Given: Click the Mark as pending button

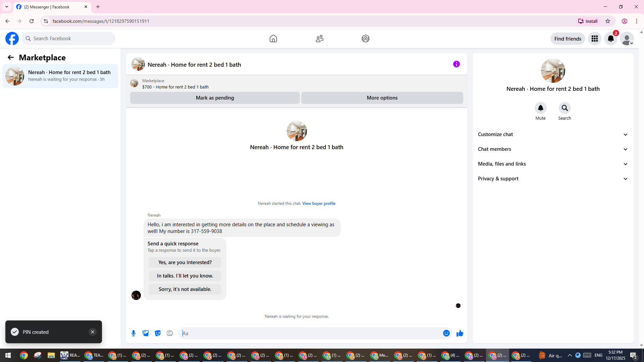Looking at the screenshot, I should (x=215, y=98).
